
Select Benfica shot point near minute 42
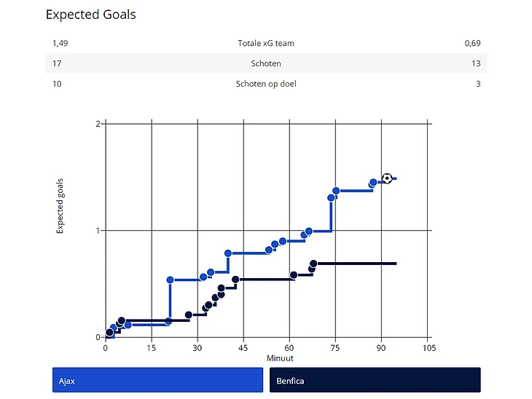pyautogui.click(x=235, y=280)
